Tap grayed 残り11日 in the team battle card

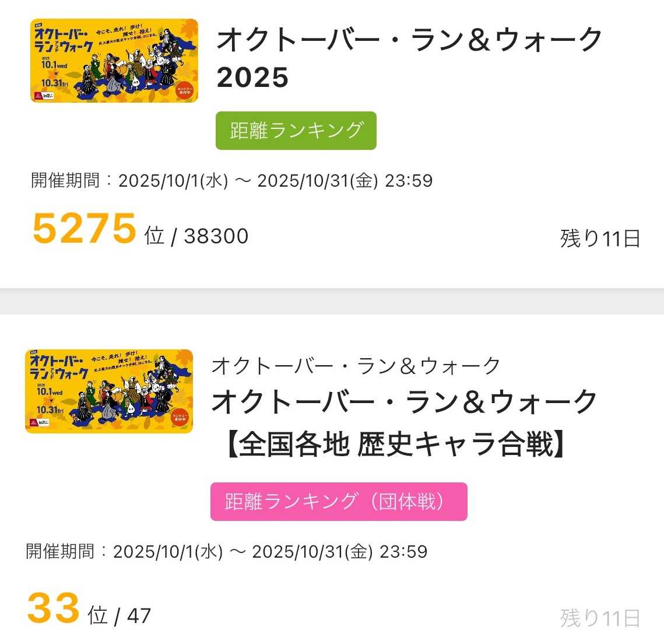pyautogui.click(x=600, y=618)
